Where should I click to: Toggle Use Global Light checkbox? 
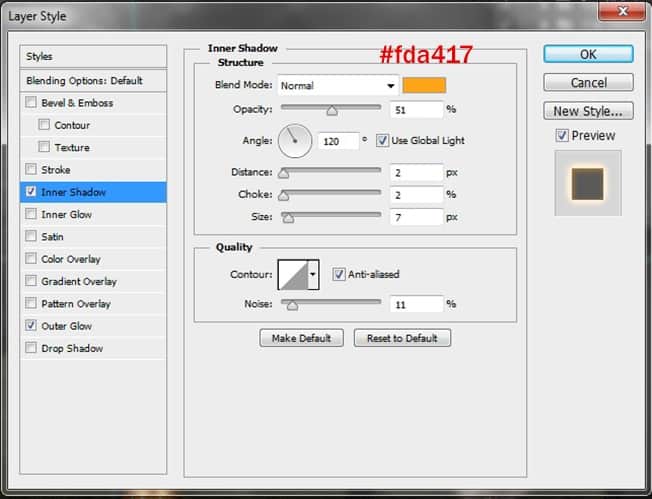382,141
